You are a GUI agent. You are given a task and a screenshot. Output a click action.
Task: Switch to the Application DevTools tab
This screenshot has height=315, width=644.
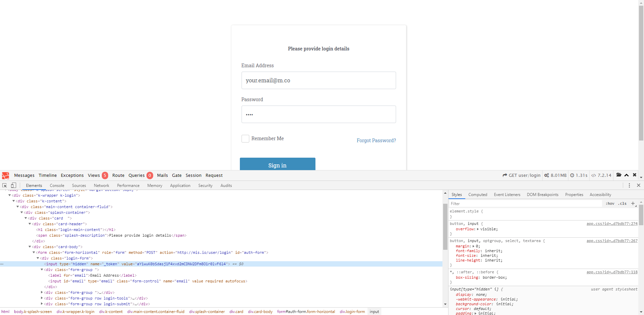click(180, 186)
